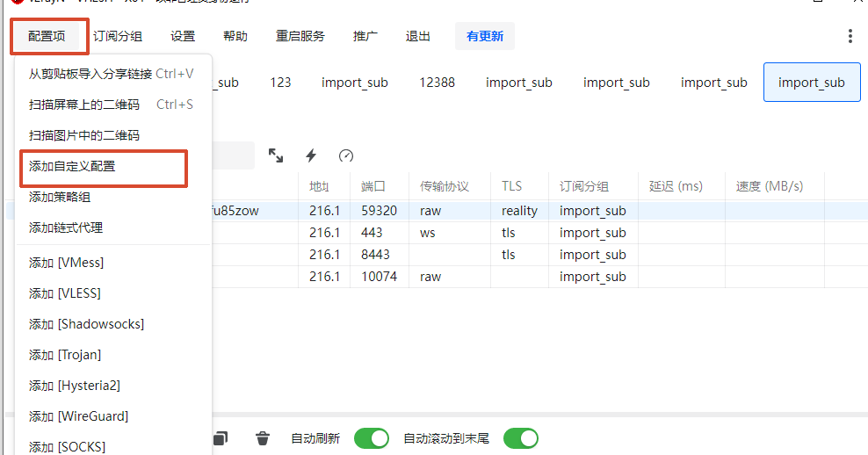Choose 添加 [VMess] from the menu

click(x=113, y=263)
